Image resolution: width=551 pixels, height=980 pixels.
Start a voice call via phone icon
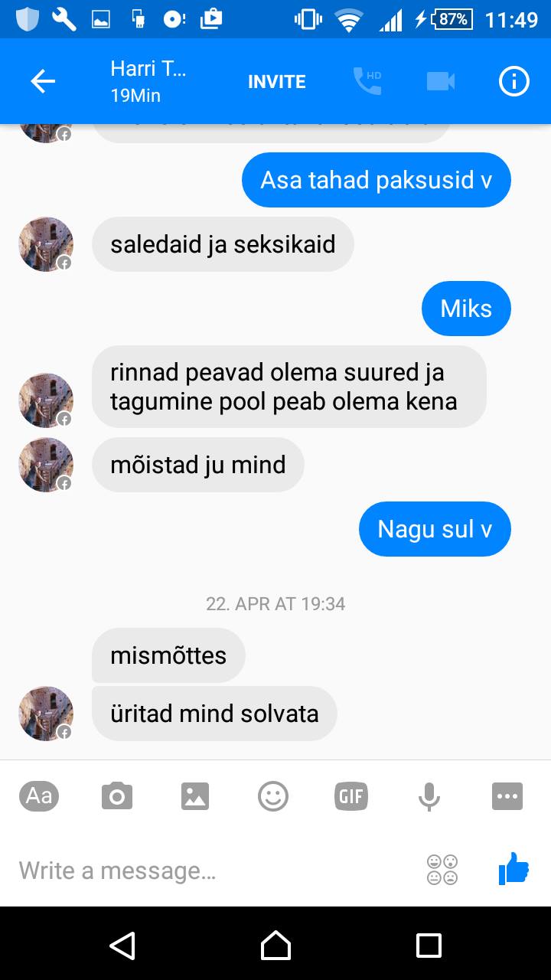click(367, 81)
